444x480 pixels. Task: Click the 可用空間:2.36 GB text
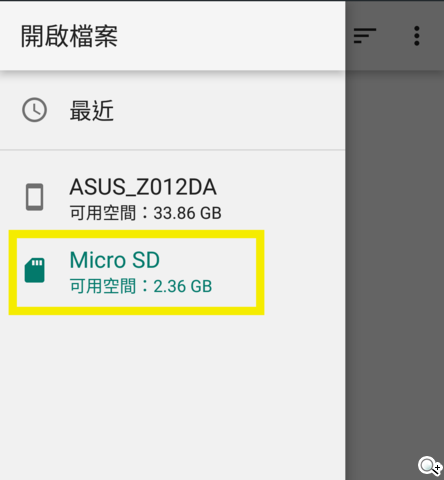141,286
